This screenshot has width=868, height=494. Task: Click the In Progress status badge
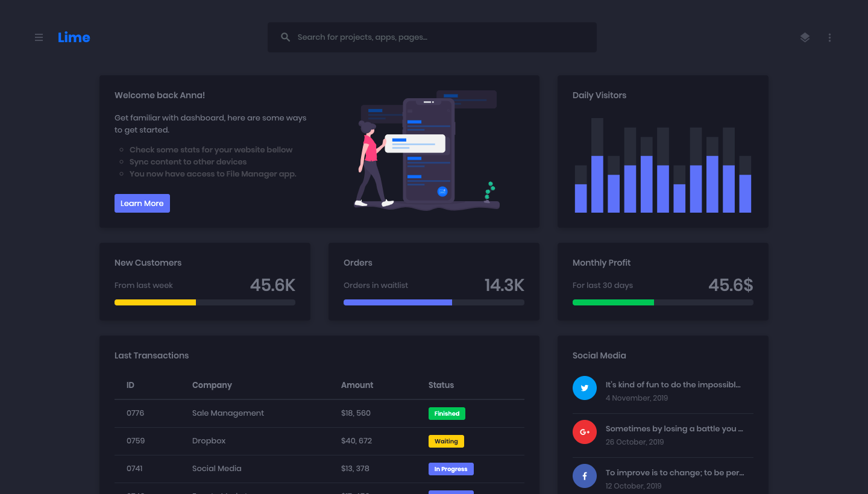(x=451, y=469)
